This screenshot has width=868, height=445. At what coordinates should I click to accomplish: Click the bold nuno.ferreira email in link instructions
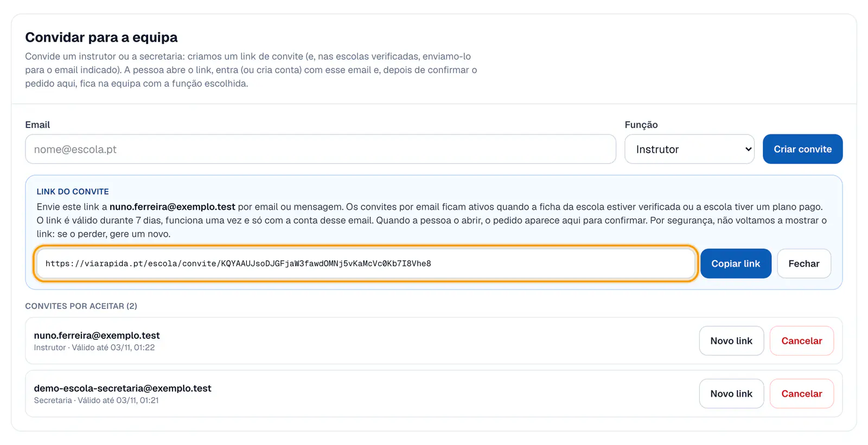(173, 207)
